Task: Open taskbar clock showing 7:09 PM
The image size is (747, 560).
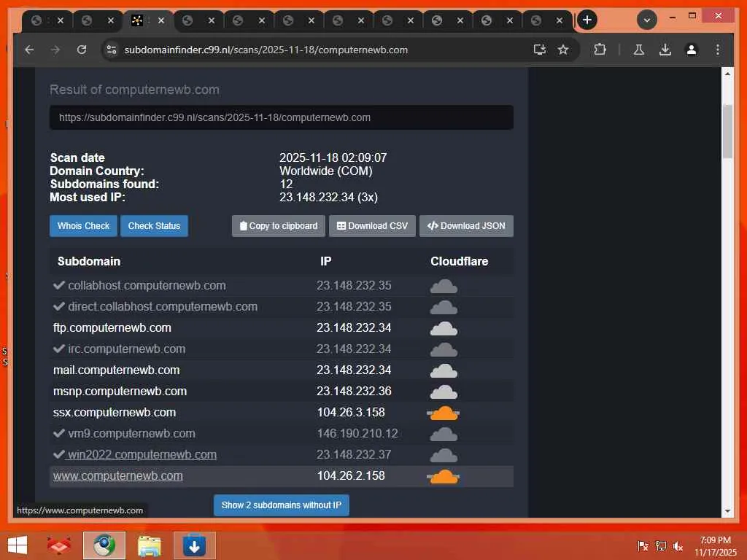Action: 715,546
